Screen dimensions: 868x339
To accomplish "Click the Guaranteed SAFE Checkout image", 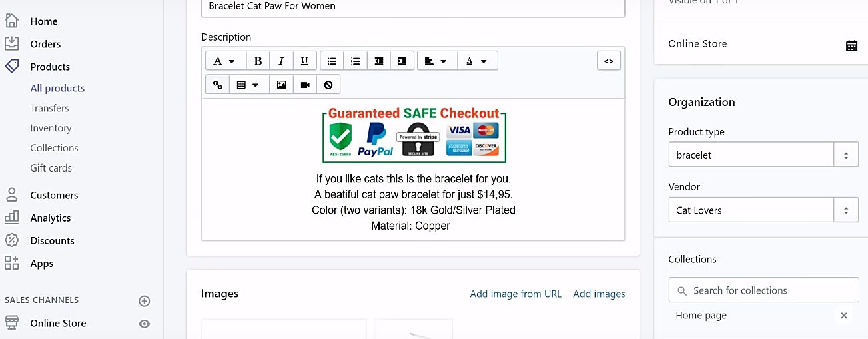I will [414, 134].
